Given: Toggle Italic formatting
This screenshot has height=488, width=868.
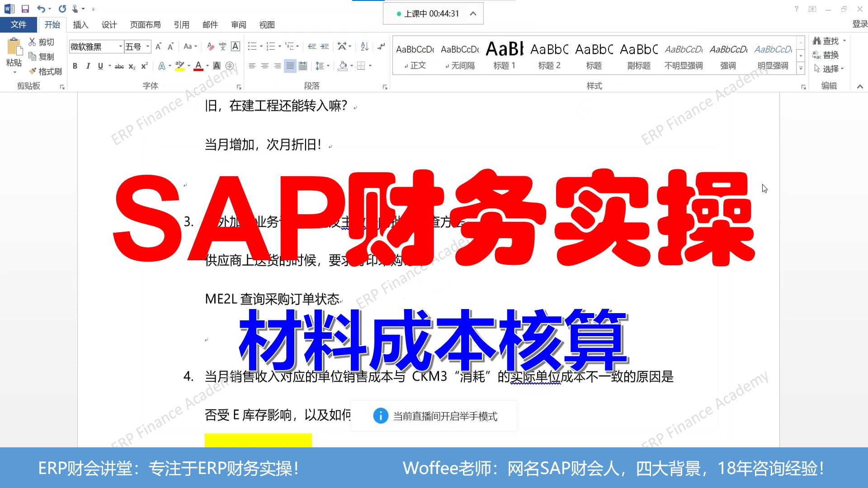Looking at the screenshot, I should click(88, 66).
